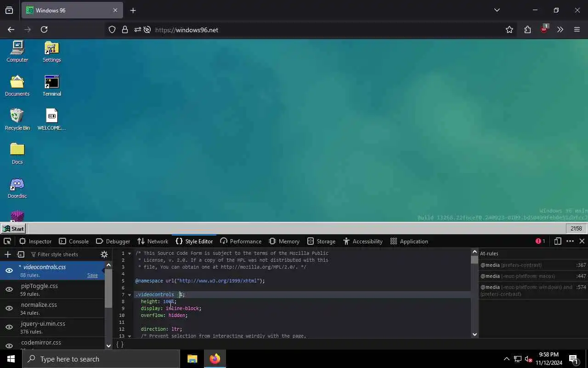Pretty print the style sheet source
The height and width of the screenshot is (368, 588).
[120, 344]
